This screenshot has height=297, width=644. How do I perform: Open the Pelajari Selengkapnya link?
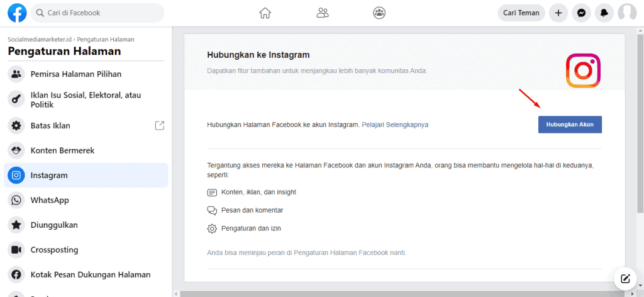tap(395, 125)
